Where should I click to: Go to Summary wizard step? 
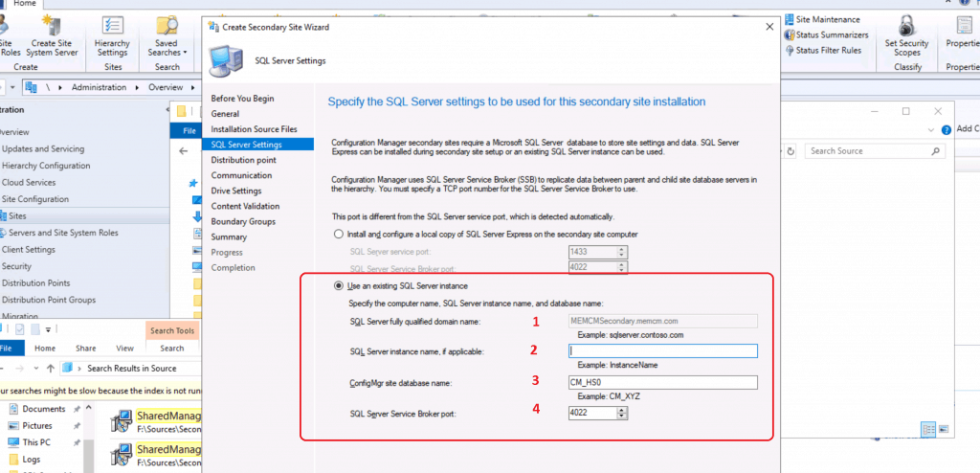(229, 237)
